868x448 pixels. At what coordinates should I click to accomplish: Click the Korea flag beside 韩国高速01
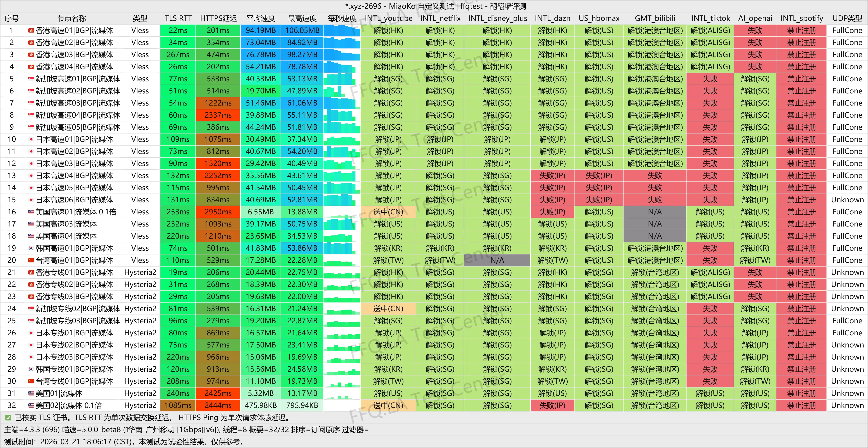[x=31, y=248]
